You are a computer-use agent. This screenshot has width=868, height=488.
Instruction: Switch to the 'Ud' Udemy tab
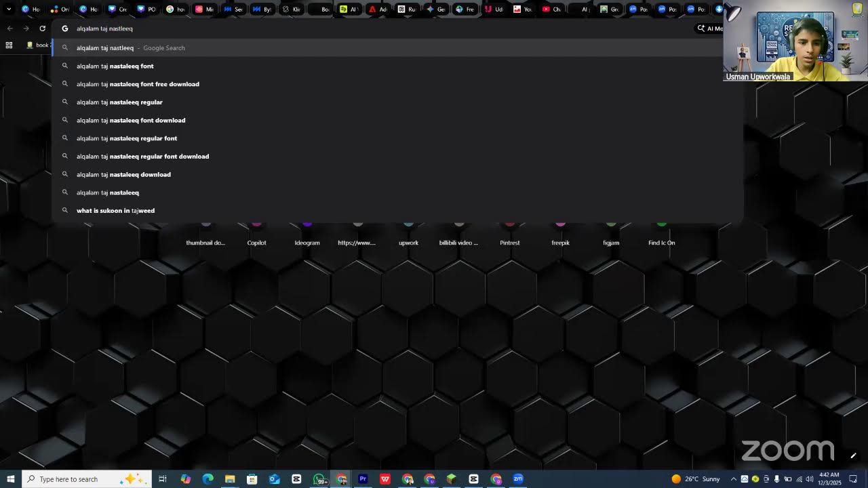pyautogui.click(x=494, y=9)
